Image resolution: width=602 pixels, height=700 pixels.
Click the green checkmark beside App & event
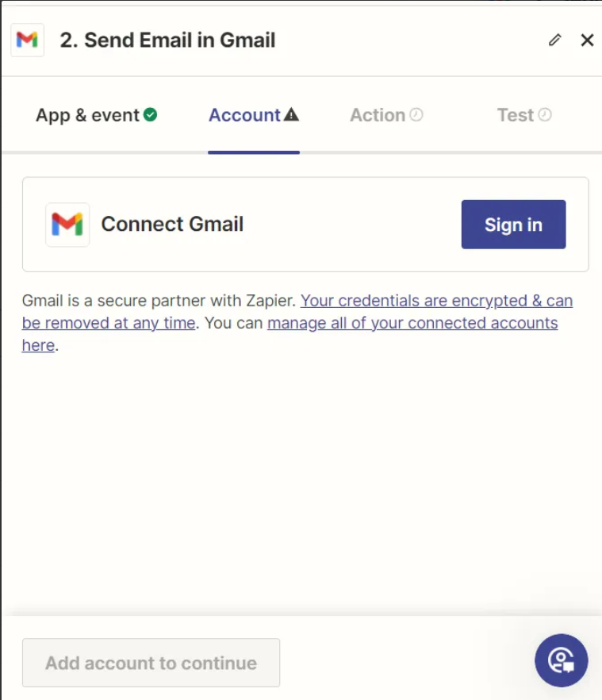151,115
